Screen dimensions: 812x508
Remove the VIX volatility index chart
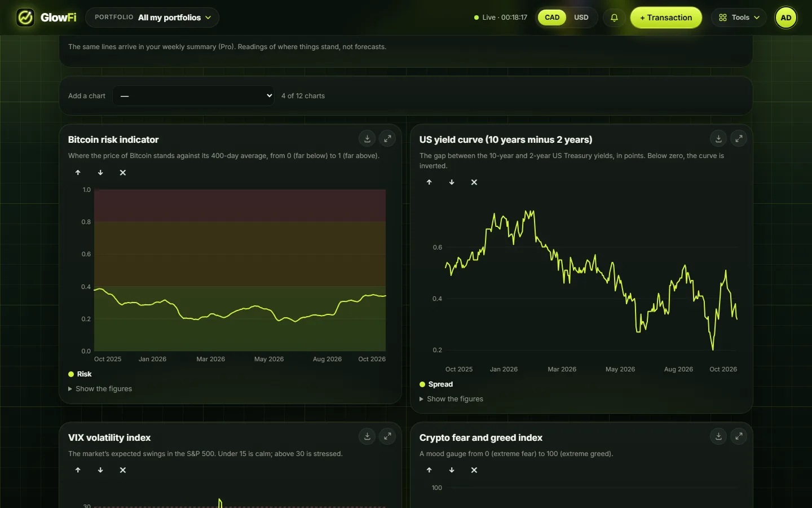point(123,470)
